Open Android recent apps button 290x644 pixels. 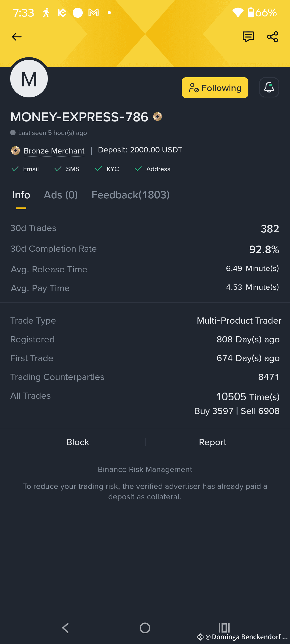pyautogui.click(x=224, y=628)
